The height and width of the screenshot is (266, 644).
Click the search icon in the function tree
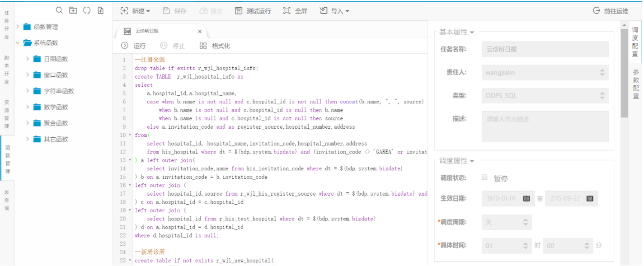[59, 10]
